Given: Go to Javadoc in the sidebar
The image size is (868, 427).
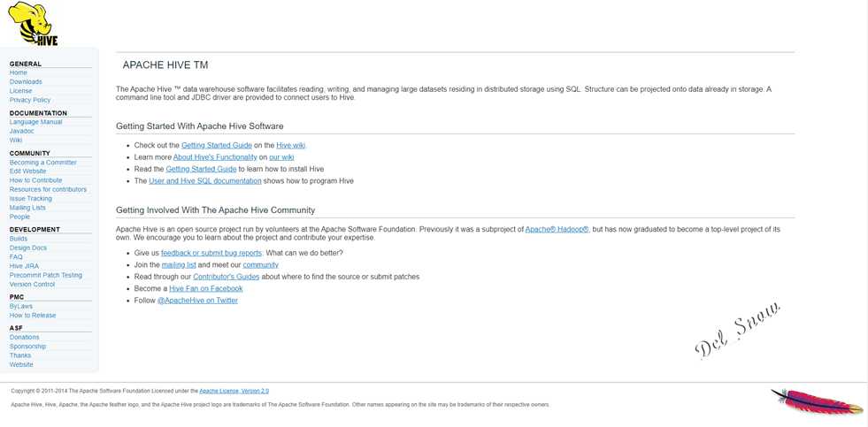Looking at the screenshot, I should (x=21, y=131).
